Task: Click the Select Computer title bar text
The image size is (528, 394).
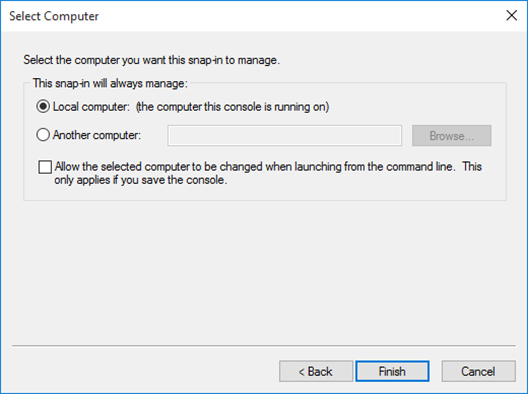Action: pyautogui.click(x=54, y=16)
